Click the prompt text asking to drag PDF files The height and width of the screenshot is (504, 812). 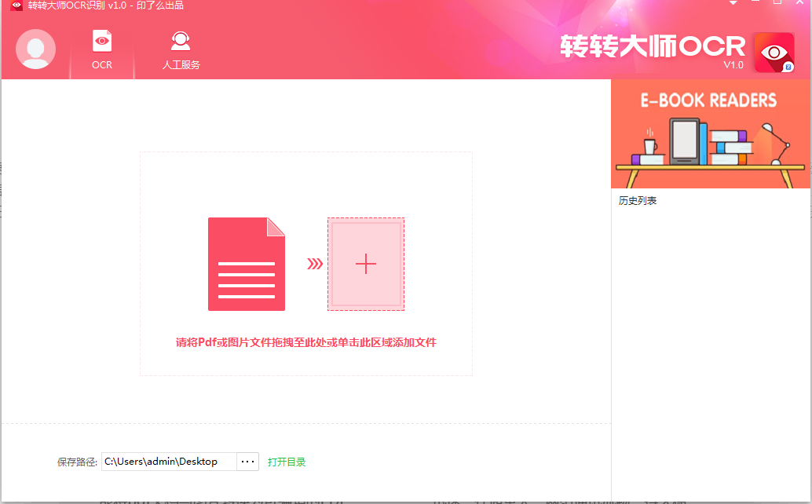point(306,341)
